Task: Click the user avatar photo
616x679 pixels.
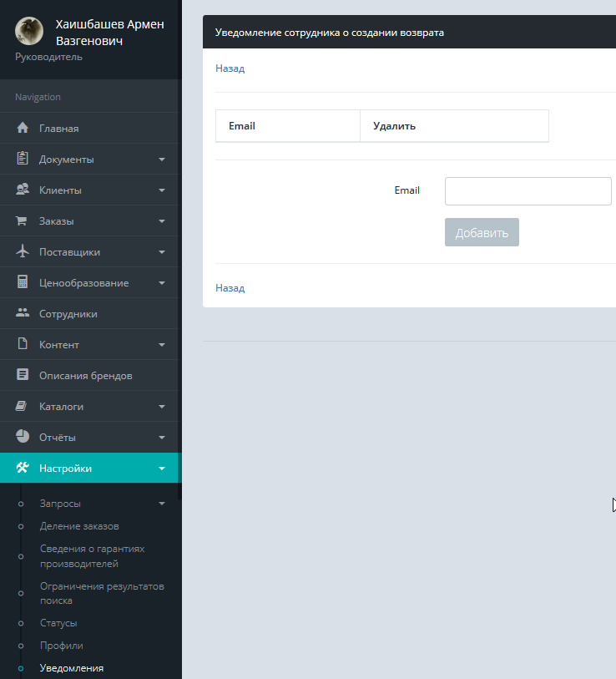Action: pos(29,32)
